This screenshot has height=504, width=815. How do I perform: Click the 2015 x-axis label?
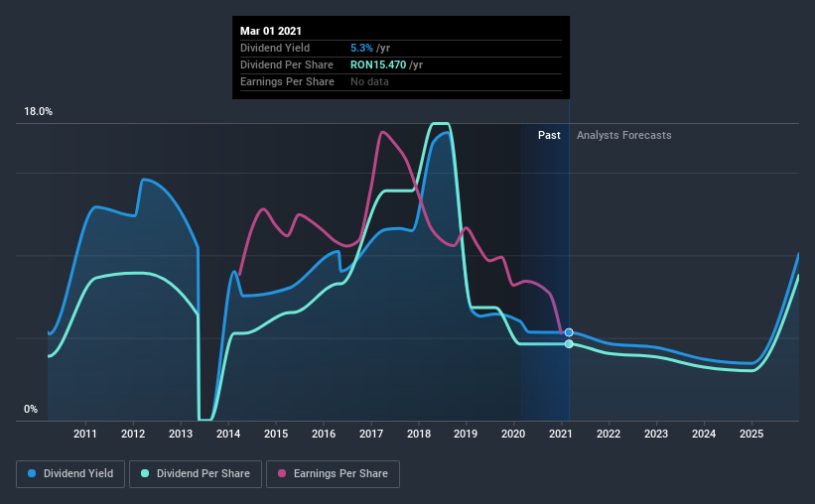276,434
